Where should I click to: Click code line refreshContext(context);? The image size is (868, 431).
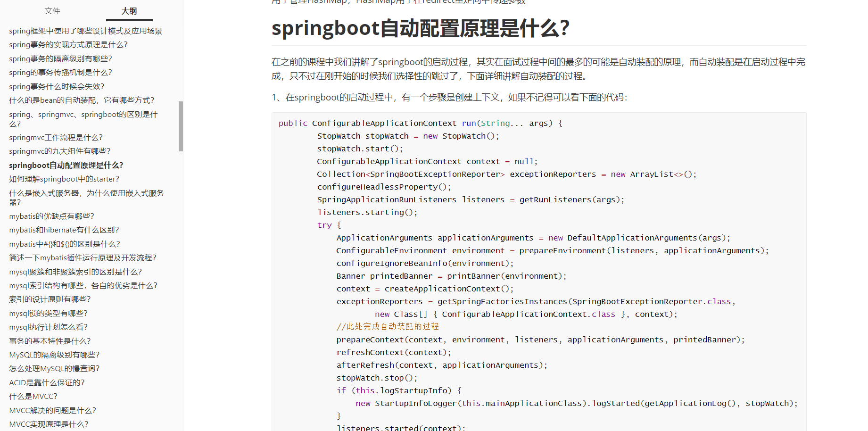click(x=394, y=352)
